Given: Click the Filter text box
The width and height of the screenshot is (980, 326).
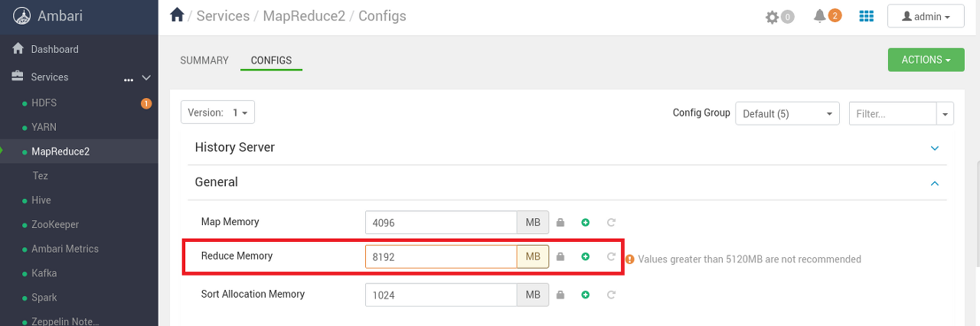Looking at the screenshot, I should (x=893, y=113).
